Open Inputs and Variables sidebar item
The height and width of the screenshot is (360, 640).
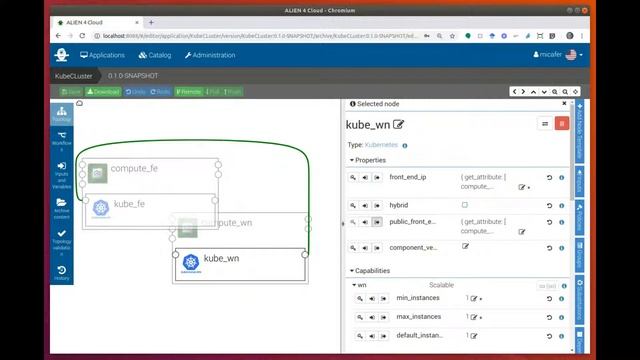pos(62,175)
